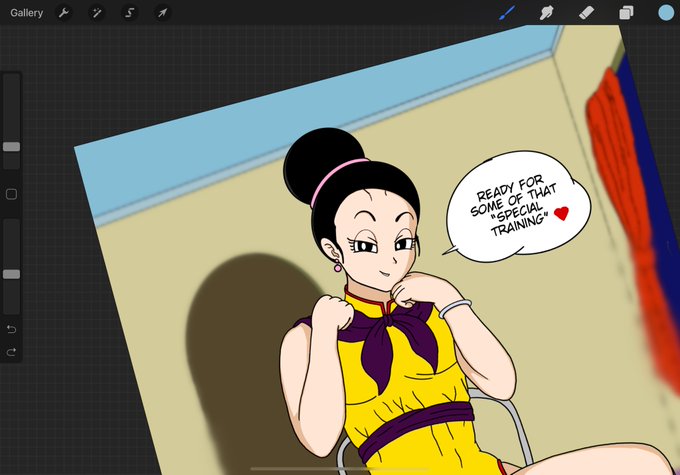The width and height of the screenshot is (680, 475).
Task: Click the brush size slider handle
Action: [11, 147]
